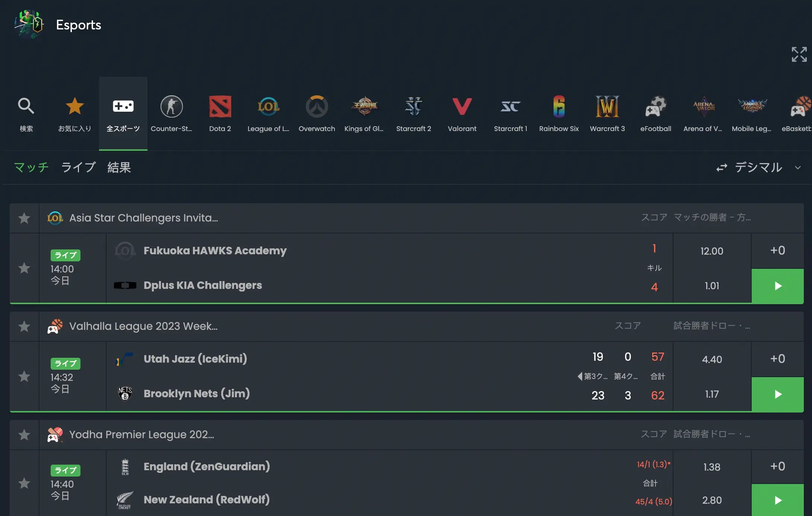Screen dimensions: 812x516
Task: Select the Dota 2 category icon
Action: click(x=220, y=106)
